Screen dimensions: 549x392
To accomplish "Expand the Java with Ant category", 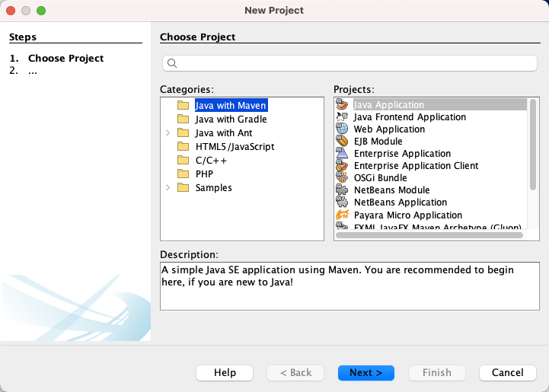I will tap(168, 132).
